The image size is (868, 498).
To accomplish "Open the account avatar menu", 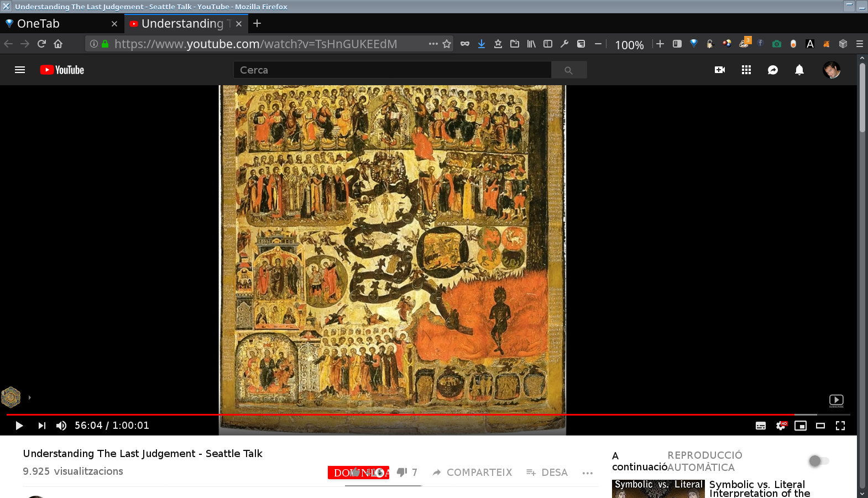I will 832,70.
